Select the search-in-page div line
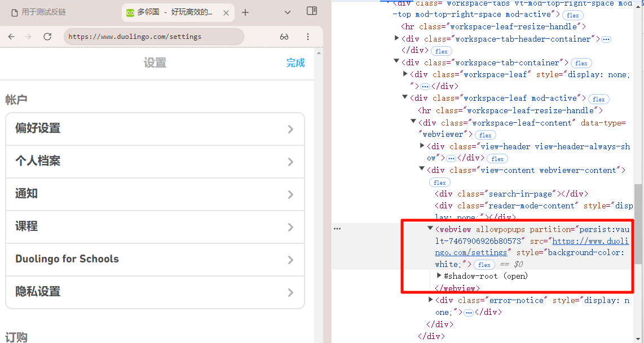The width and height of the screenshot is (644, 343). tap(511, 194)
